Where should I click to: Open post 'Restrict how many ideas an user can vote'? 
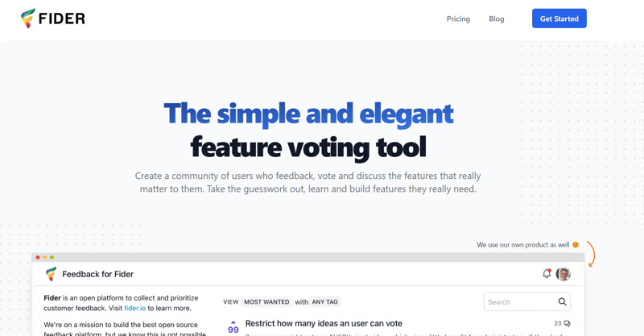tap(324, 324)
